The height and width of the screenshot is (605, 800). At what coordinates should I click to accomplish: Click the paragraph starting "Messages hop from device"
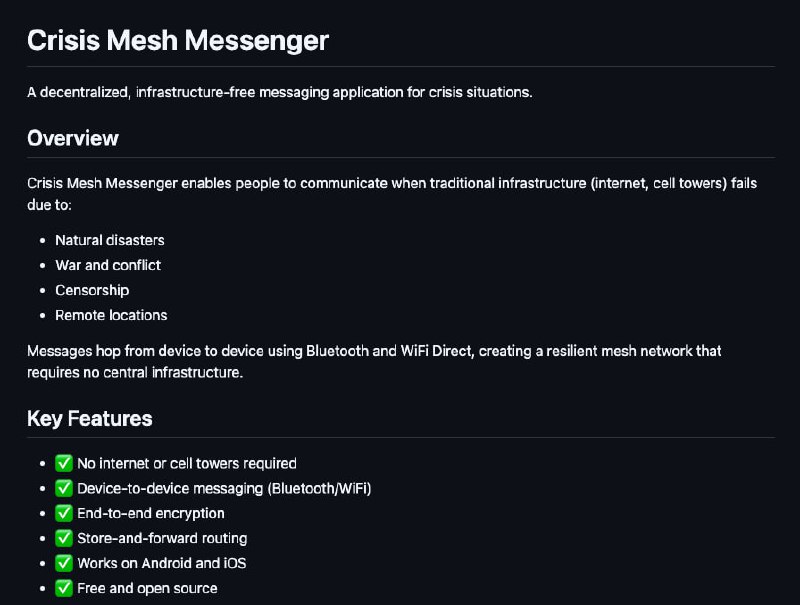pos(374,361)
